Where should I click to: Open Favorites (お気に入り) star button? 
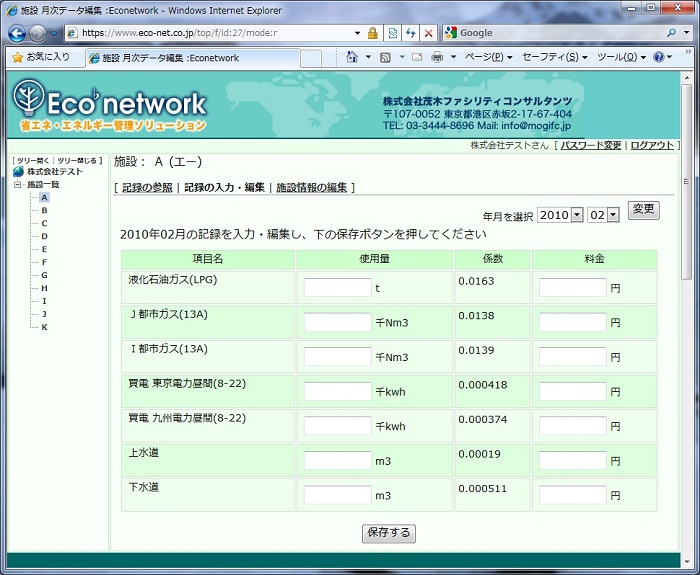click(41, 57)
